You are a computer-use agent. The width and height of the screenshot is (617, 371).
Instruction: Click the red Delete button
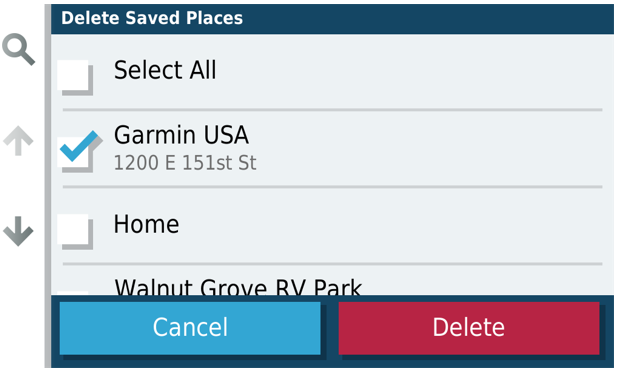469,328
